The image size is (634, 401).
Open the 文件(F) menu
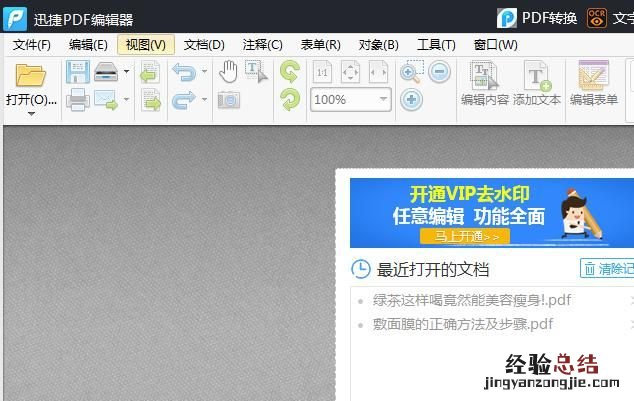click(x=32, y=44)
